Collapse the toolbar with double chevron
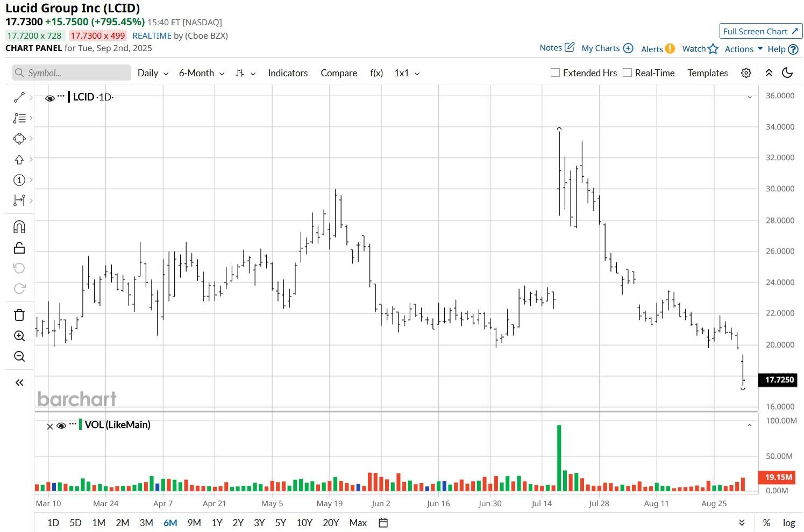The height and width of the screenshot is (532, 804). click(x=769, y=73)
